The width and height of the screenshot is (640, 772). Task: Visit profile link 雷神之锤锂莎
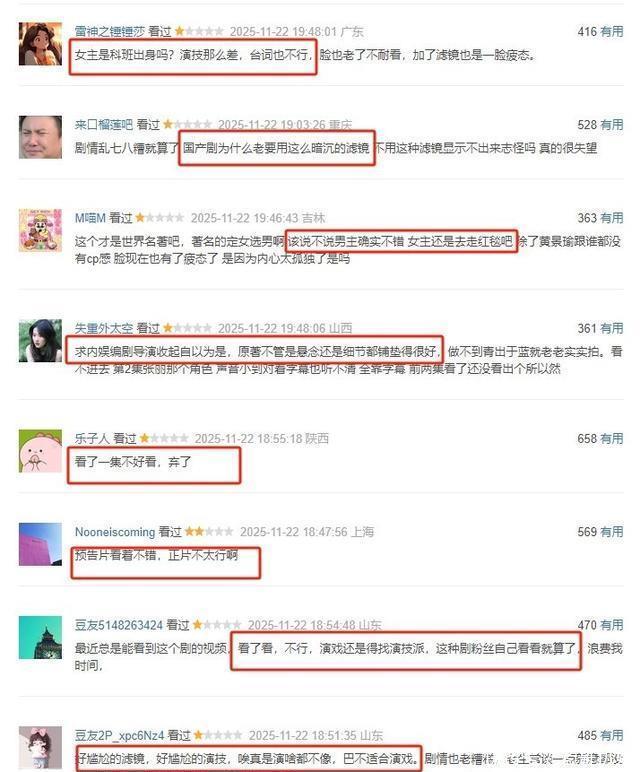tap(110, 32)
